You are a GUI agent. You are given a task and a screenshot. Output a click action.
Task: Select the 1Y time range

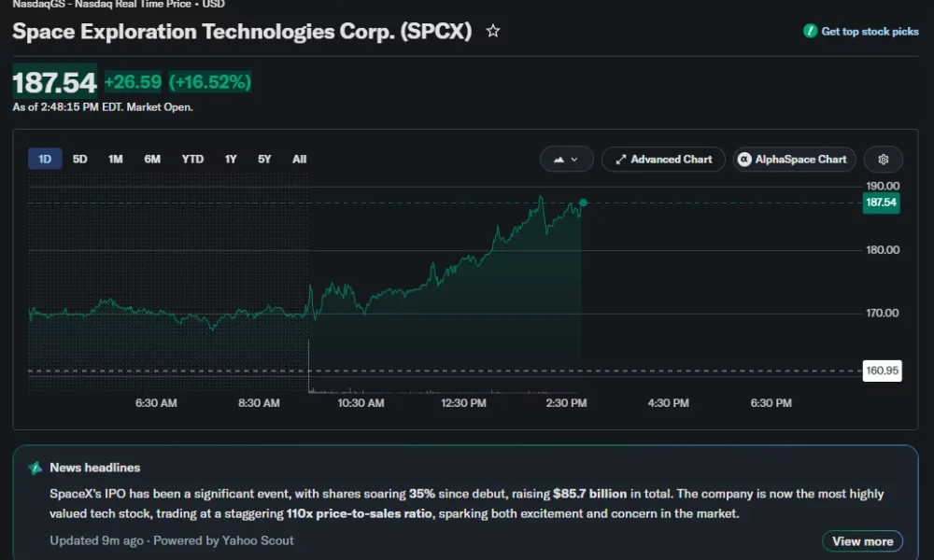[x=231, y=160]
